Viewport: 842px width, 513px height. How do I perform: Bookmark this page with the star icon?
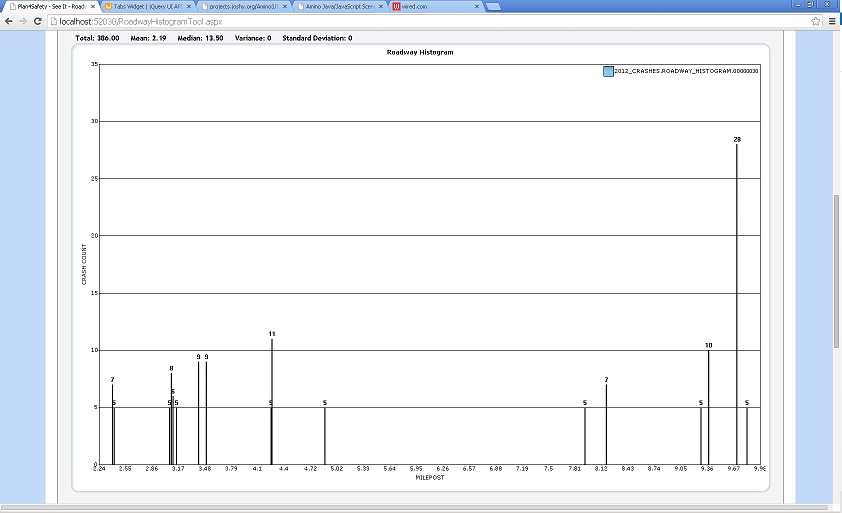(816, 21)
